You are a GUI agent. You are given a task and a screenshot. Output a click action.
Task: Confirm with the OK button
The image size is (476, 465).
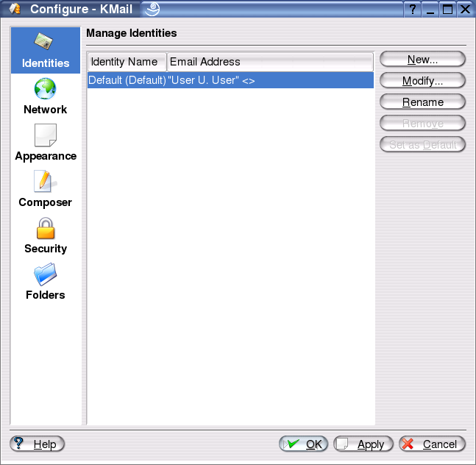pos(303,444)
